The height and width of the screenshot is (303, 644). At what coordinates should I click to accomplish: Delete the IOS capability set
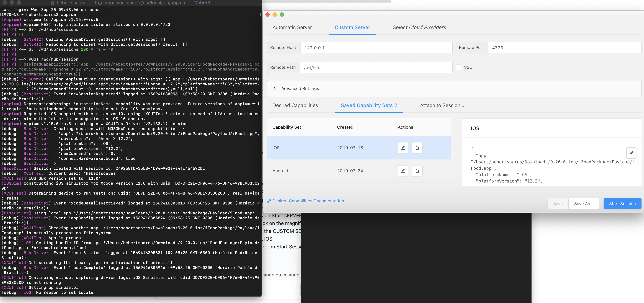(417, 148)
